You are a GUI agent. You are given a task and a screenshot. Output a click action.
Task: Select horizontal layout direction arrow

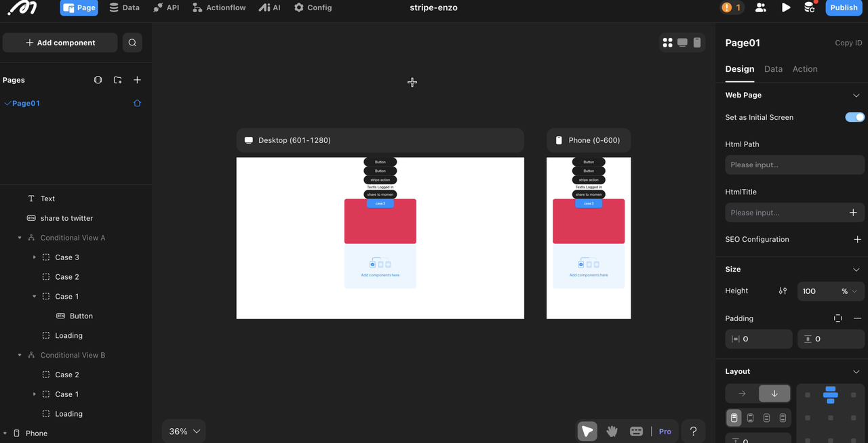[x=742, y=394]
